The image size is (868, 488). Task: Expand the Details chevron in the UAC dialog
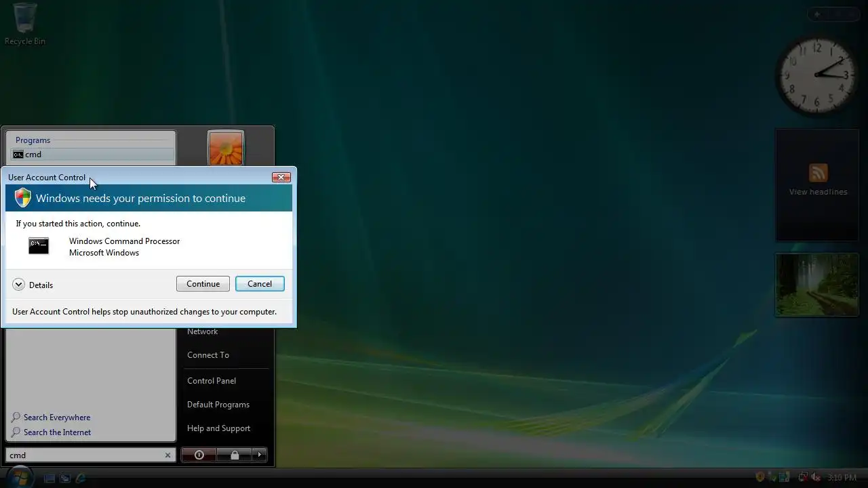19,285
